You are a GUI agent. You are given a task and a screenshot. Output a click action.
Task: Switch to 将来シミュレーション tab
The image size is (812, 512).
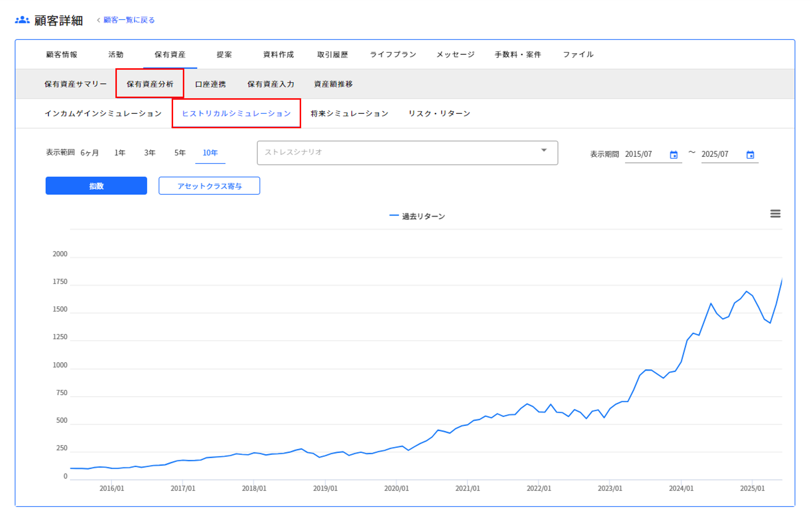point(349,114)
